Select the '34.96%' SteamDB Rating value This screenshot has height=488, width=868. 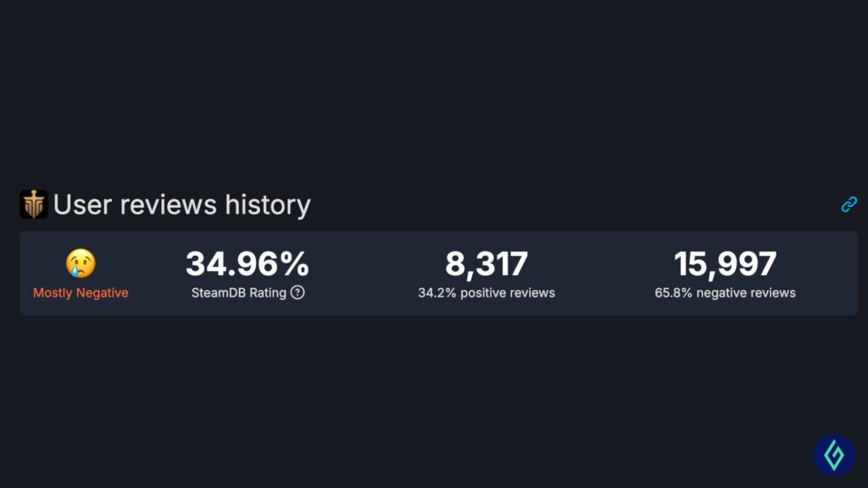pos(246,263)
